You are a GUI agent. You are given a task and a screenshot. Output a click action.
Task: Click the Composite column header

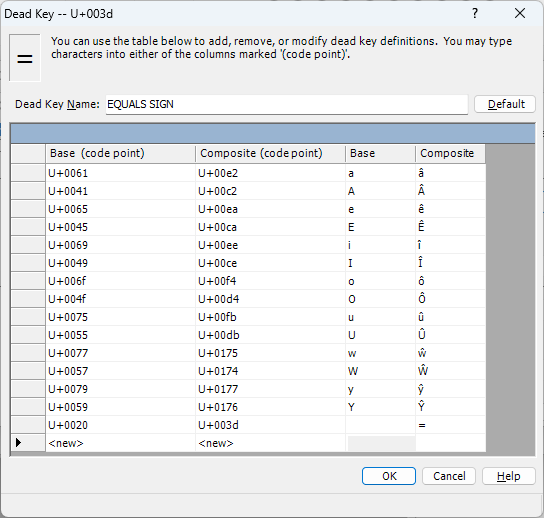click(450, 153)
